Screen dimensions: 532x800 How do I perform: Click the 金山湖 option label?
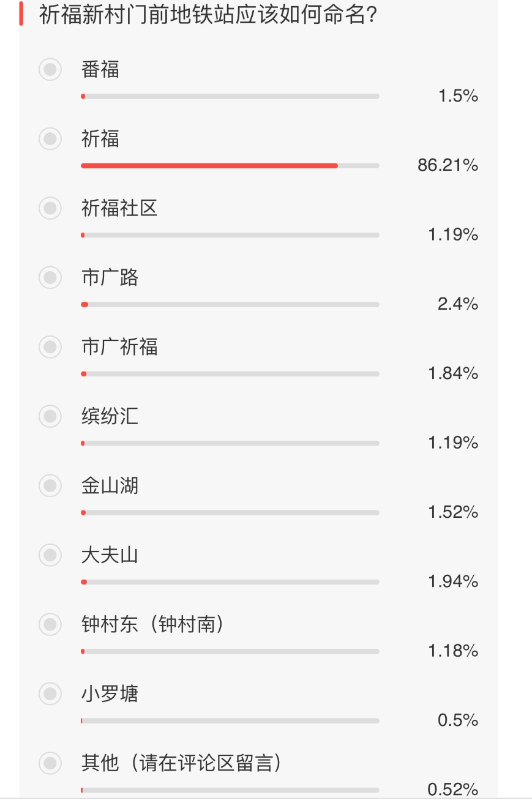[110, 486]
